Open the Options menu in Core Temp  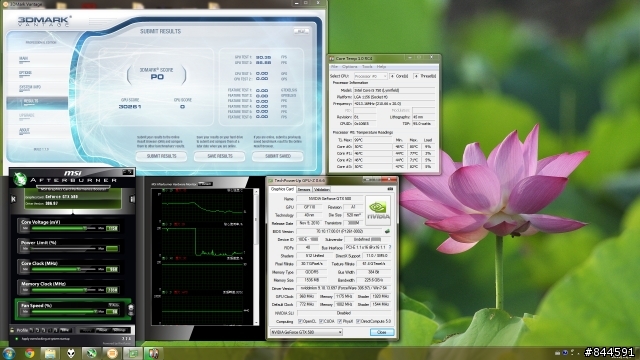[349, 67]
